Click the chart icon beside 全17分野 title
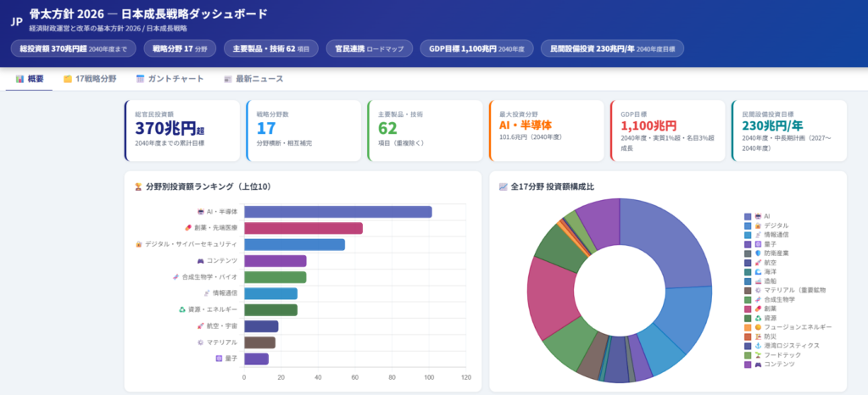 pyautogui.click(x=504, y=187)
